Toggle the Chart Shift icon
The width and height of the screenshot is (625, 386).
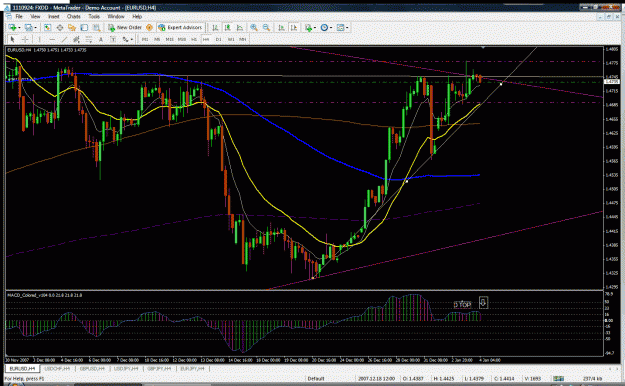click(x=294, y=27)
